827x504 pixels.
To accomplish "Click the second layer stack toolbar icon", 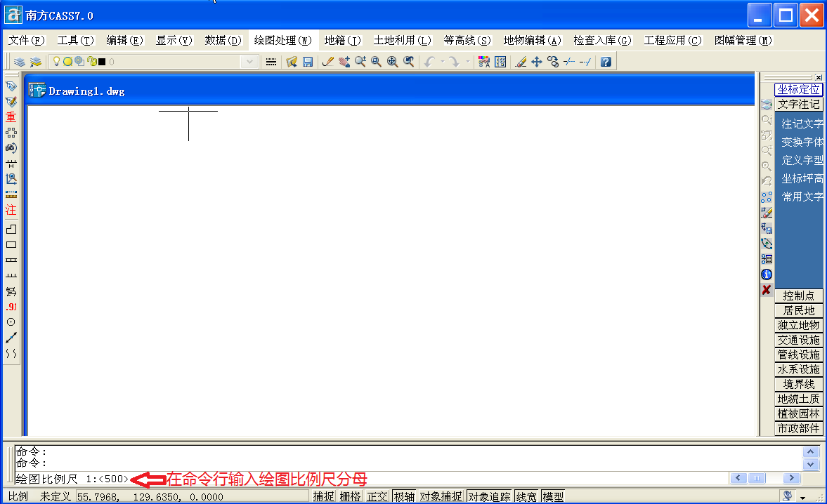I will point(35,62).
